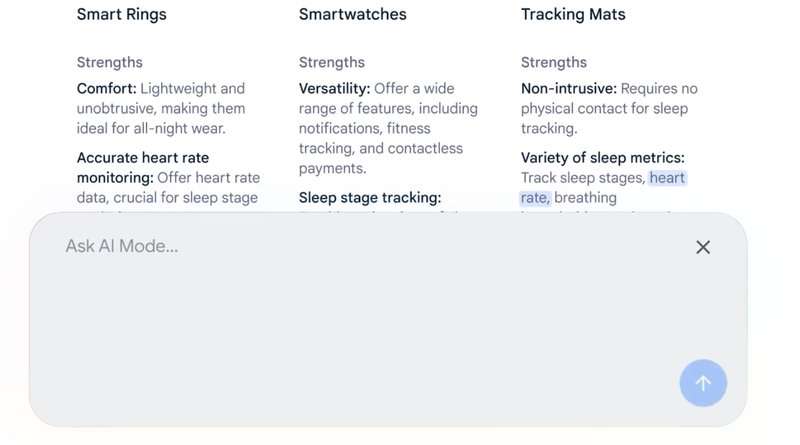Screen dimensions: 800x445
Task: Click the bold 'Non-intrusive:' text
Action: (568, 89)
